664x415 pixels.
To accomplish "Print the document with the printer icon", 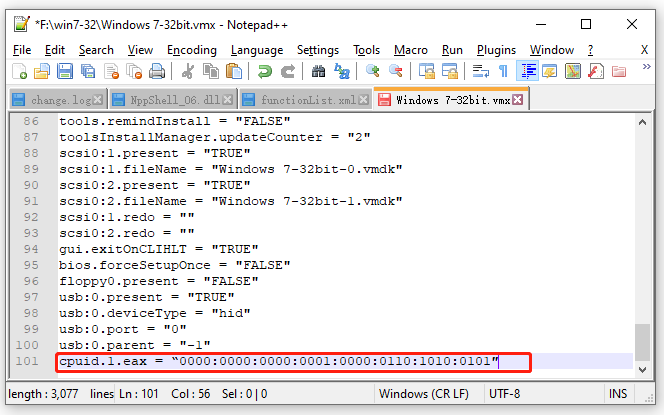I will point(157,71).
